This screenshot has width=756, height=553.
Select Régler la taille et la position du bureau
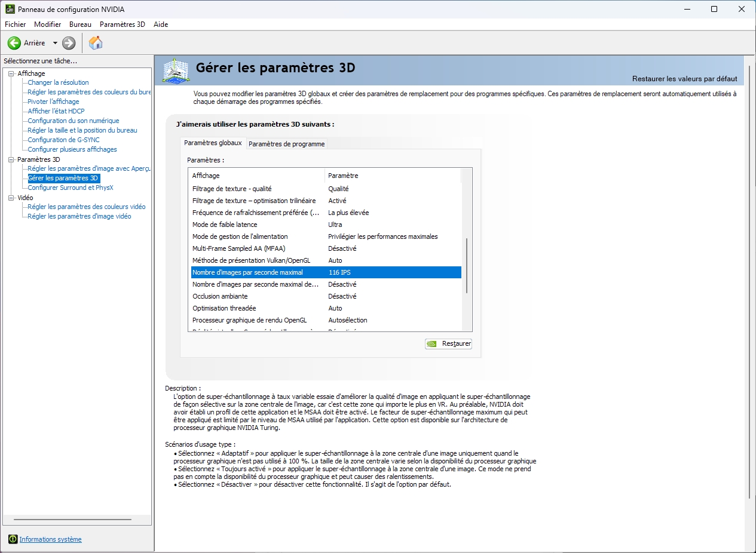[82, 130]
